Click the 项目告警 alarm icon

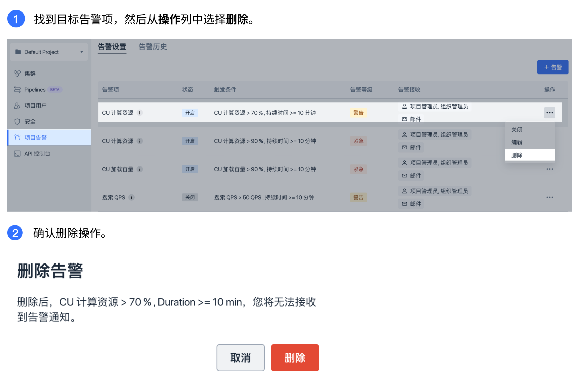point(17,137)
